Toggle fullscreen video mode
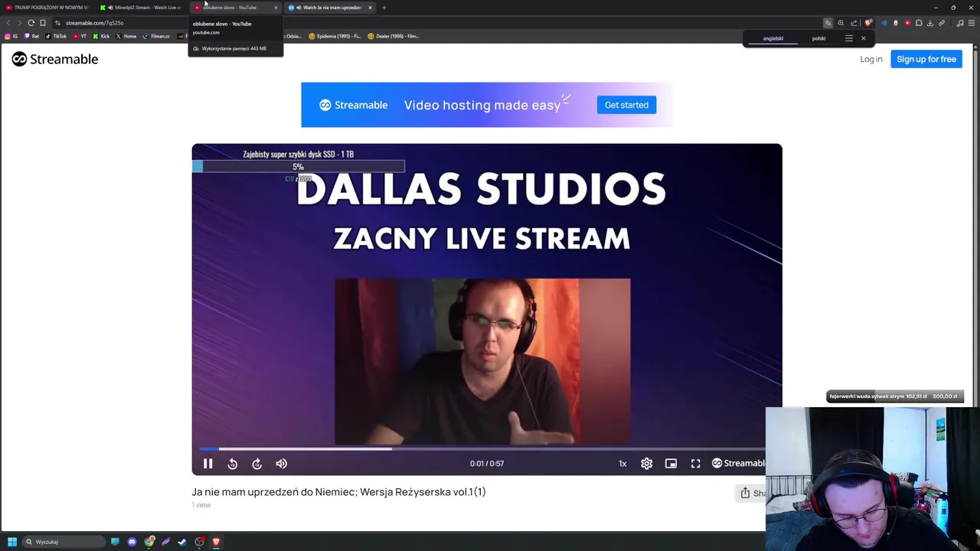Screen dimensions: 980x551 point(695,463)
